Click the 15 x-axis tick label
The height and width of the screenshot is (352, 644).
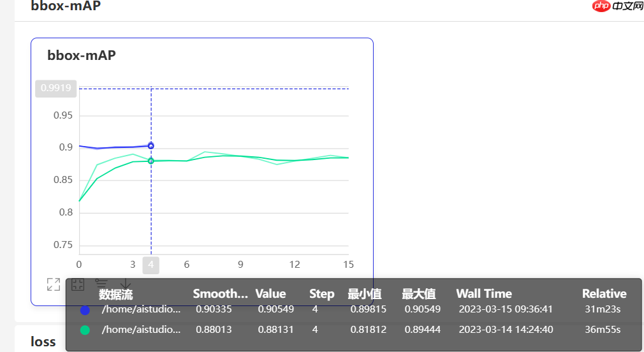pyautogui.click(x=348, y=265)
